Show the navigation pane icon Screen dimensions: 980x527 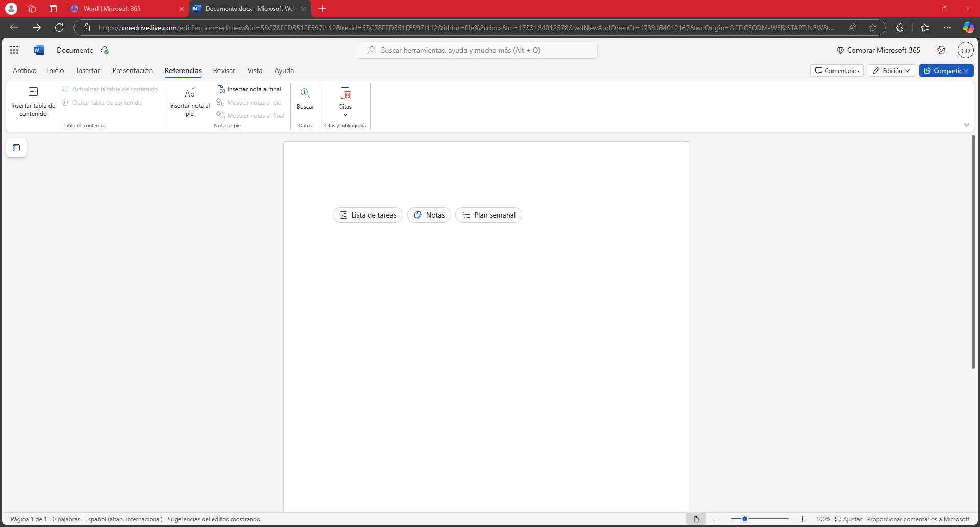point(16,148)
